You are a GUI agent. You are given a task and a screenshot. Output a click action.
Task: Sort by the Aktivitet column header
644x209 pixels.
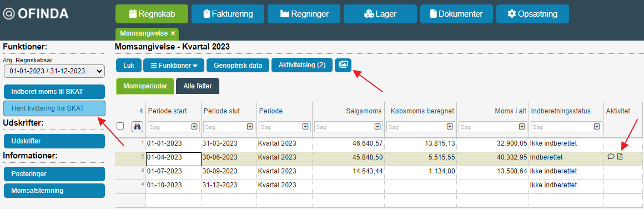[x=618, y=112]
